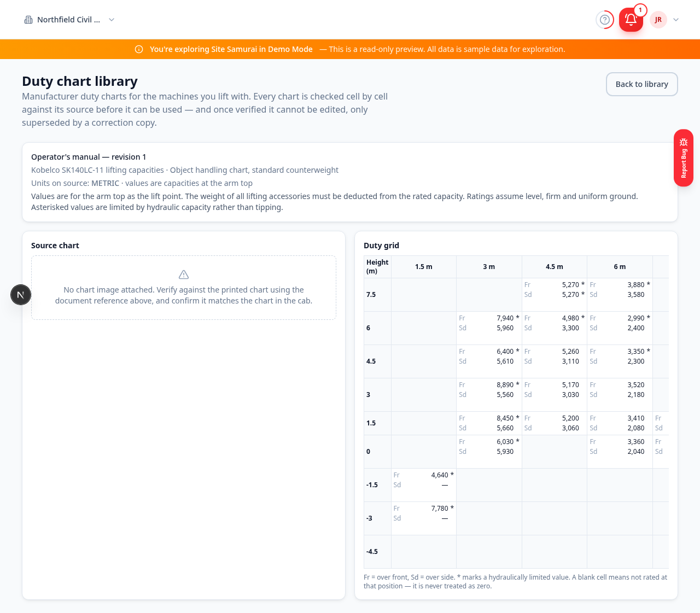Click the 5,610 capacity value

(x=505, y=361)
